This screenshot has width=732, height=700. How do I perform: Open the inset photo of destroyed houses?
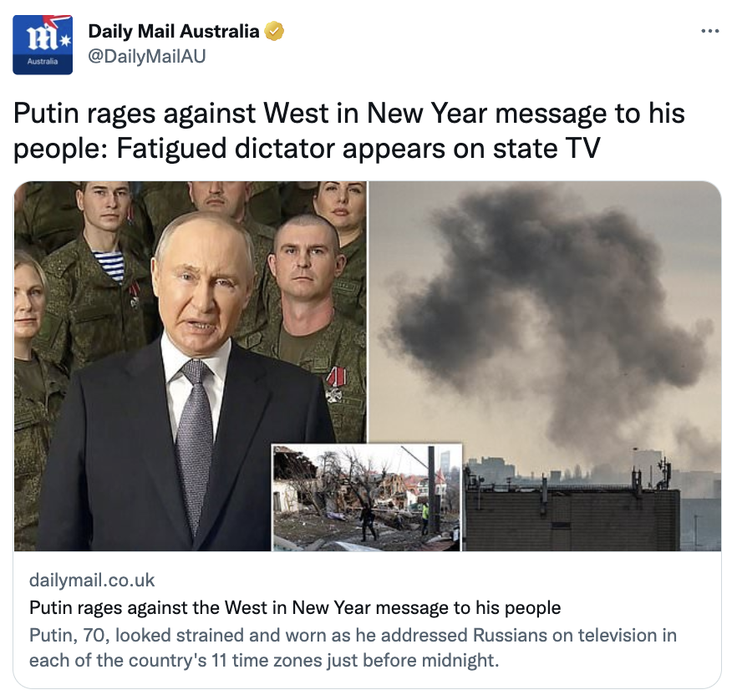[x=367, y=498]
